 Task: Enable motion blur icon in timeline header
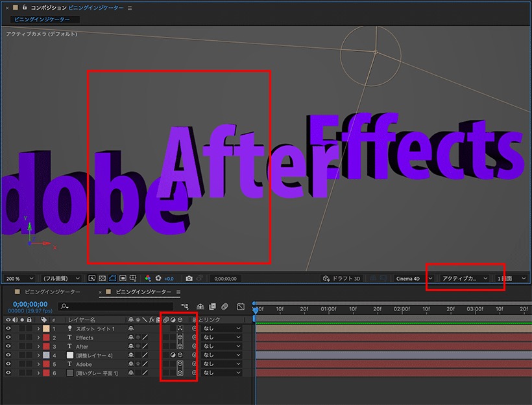click(224, 307)
